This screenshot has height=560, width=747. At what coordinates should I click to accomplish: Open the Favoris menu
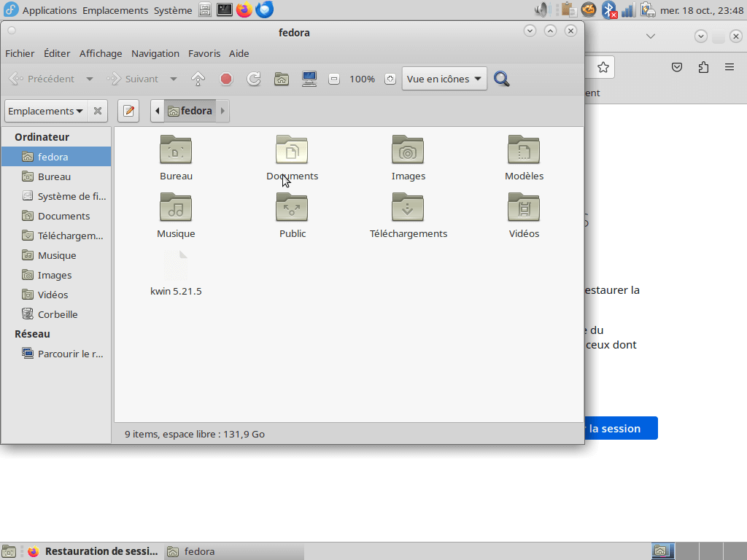click(204, 54)
